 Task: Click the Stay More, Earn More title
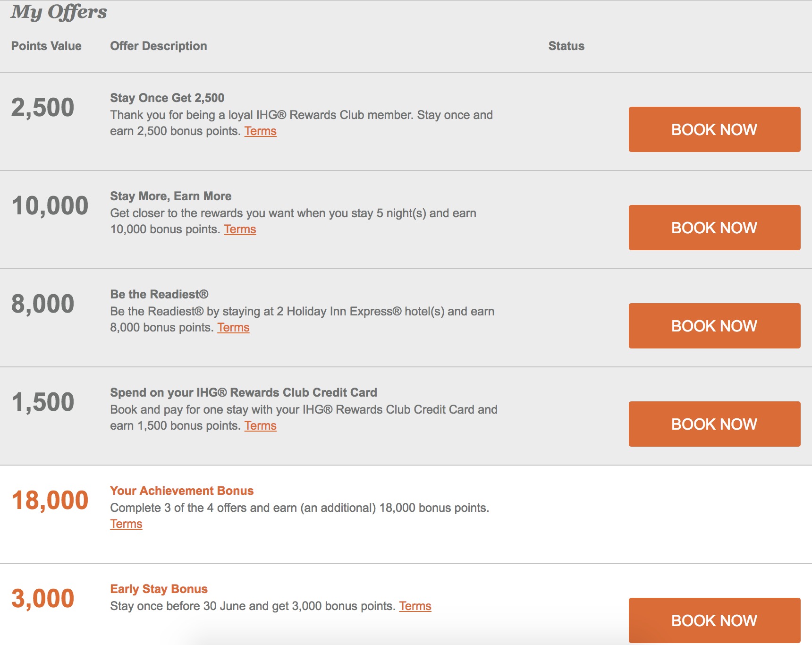[x=170, y=196]
